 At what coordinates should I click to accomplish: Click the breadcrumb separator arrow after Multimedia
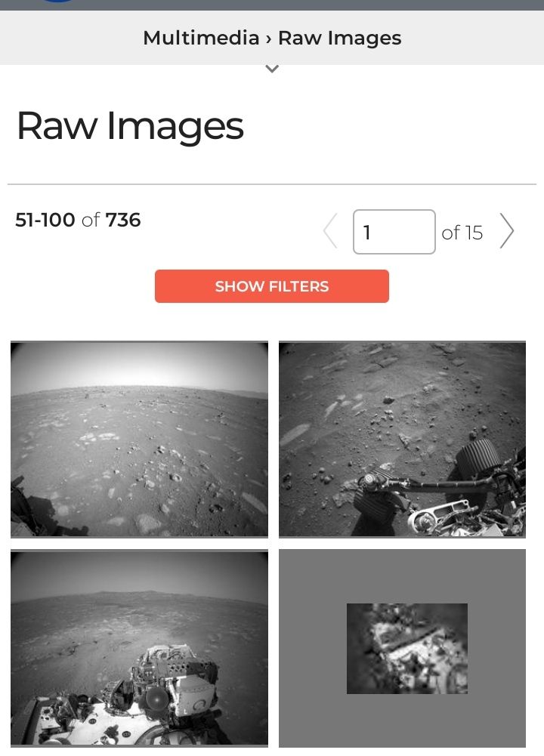[x=269, y=39]
